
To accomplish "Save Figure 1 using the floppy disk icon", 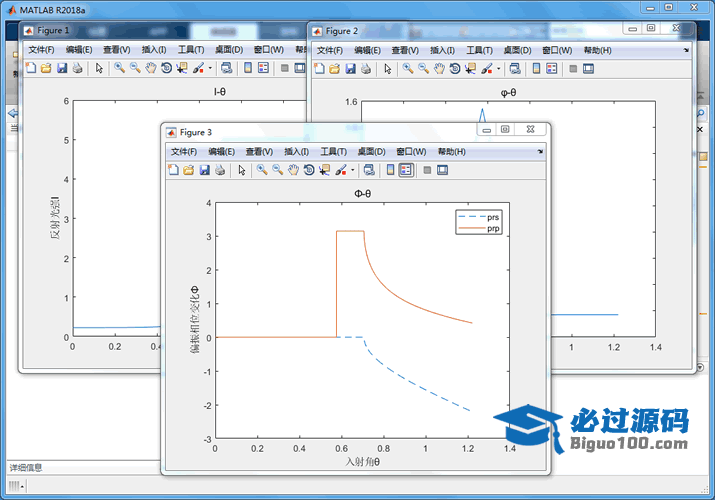I will (62, 68).
